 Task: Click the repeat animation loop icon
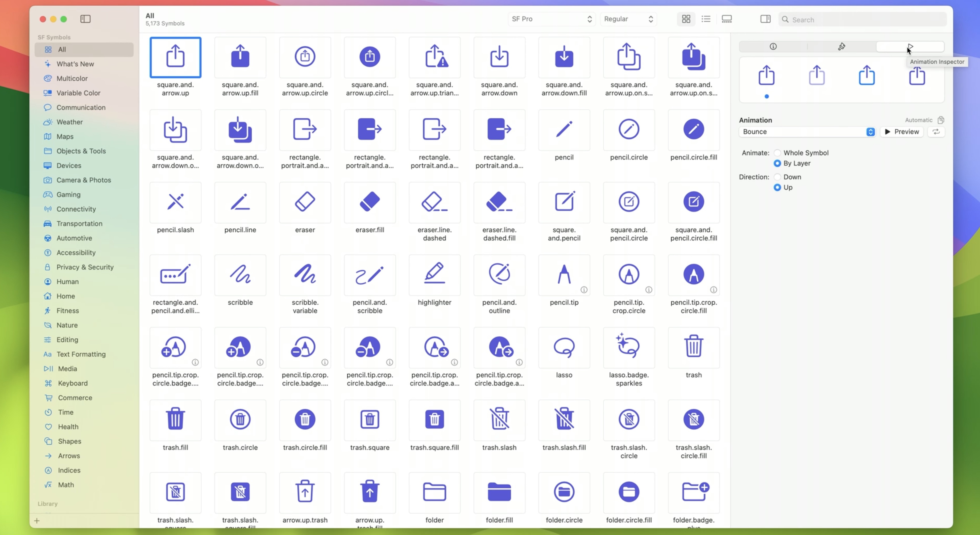coord(936,132)
